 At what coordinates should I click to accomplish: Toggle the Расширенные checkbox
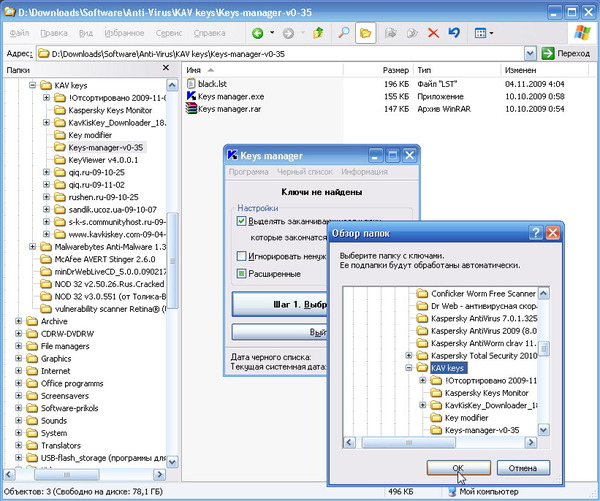click(241, 274)
